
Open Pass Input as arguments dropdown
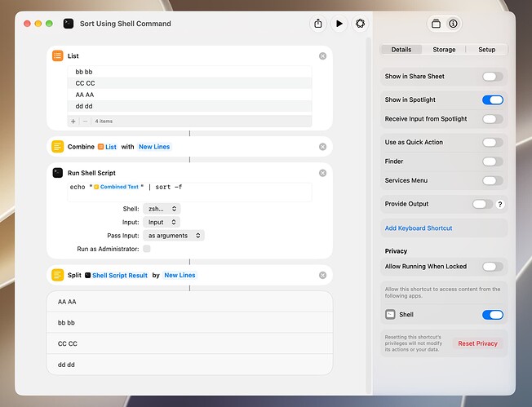pyautogui.click(x=174, y=236)
